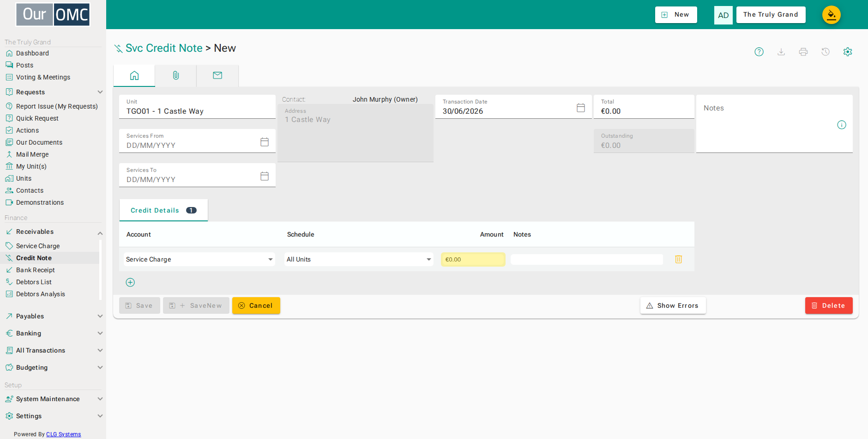Viewport: 868px width, 439px height.
Task: Open the All Units schedule dropdown
Action: pyautogui.click(x=359, y=259)
